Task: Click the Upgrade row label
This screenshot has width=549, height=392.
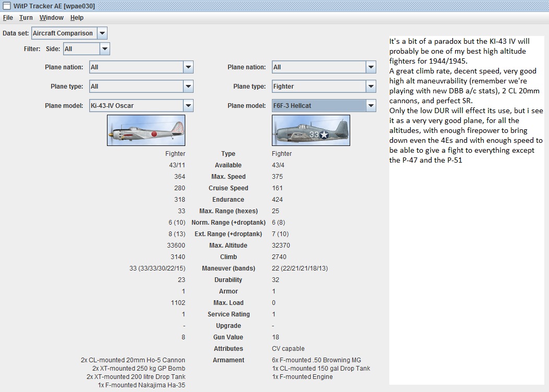Action: click(228, 326)
